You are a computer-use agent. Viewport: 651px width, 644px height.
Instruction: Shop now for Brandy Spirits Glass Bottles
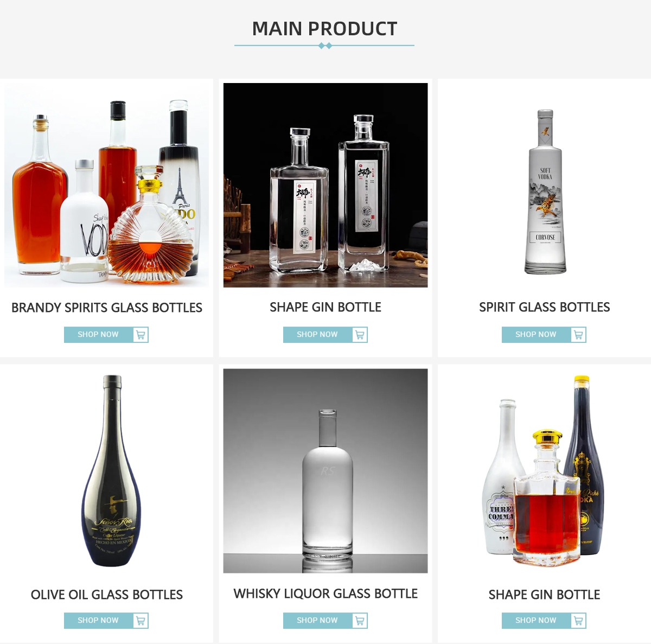[x=98, y=335]
